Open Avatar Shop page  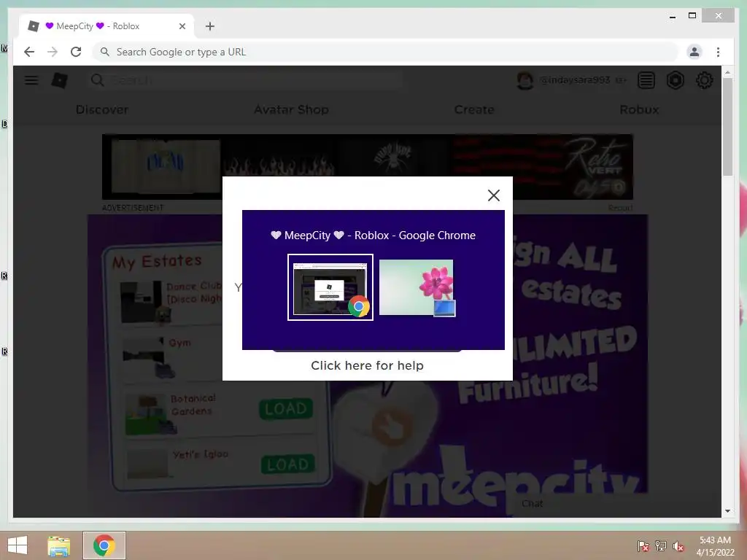291,109
